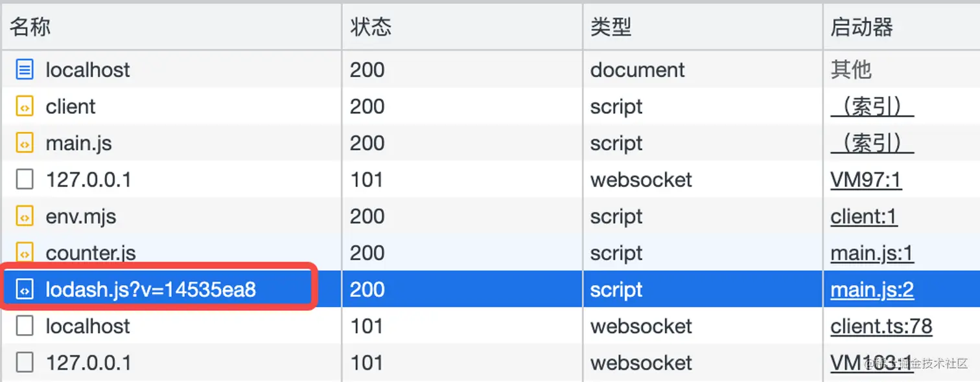Click the 200 status of the localhost document row
The image size is (980, 382).
coord(367,70)
